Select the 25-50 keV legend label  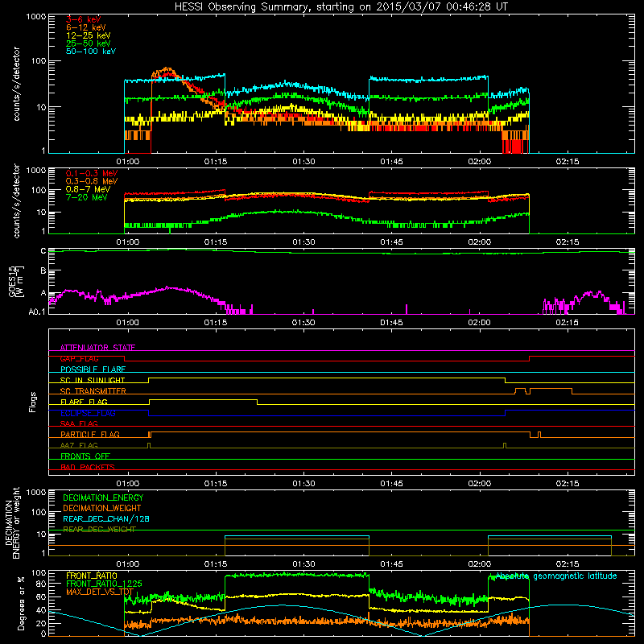pos(89,43)
